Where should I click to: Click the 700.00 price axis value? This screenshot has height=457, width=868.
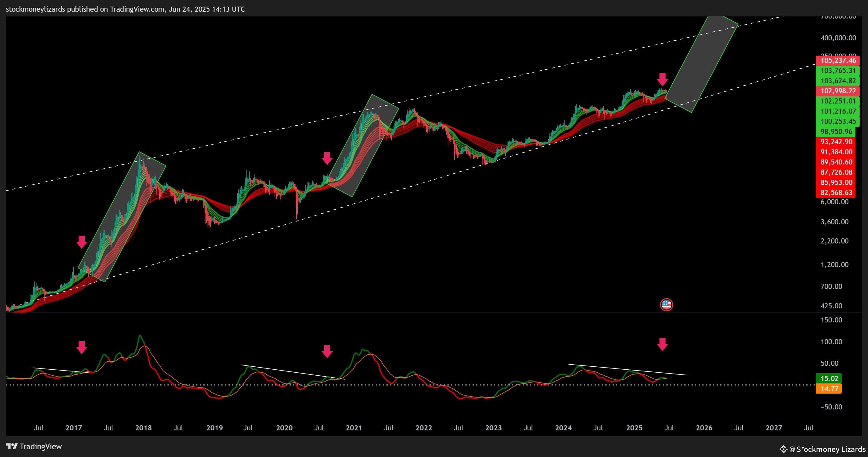pyautogui.click(x=831, y=287)
